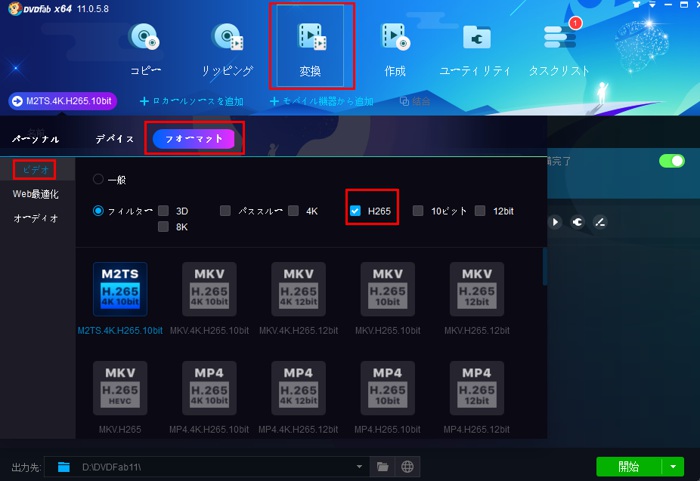Click the blue output folder type icon
This screenshot has width=700, height=481.
64,467
